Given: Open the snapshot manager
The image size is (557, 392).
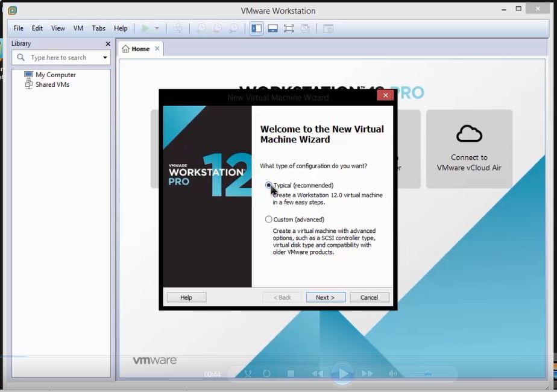Looking at the screenshot, I should coord(234,28).
